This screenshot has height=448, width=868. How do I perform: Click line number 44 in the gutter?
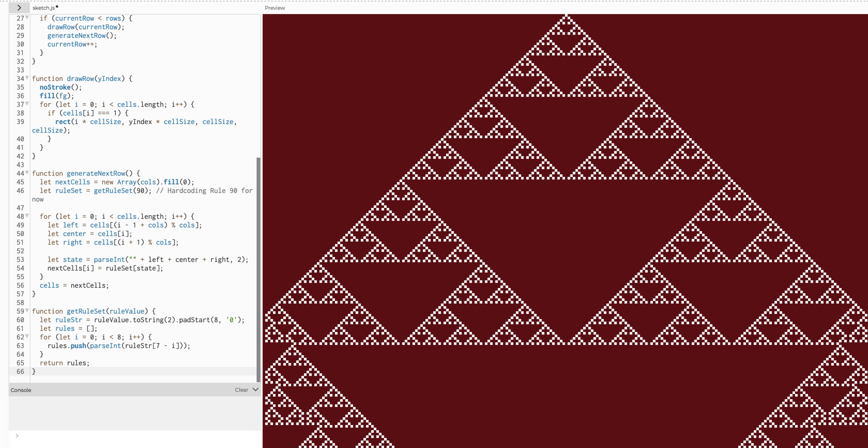[20, 173]
